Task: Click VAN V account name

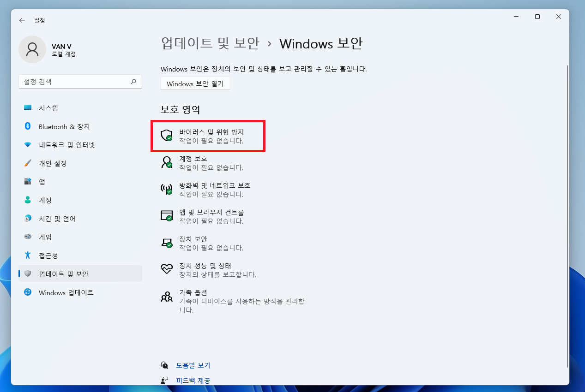Action: click(x=61, y=47)
